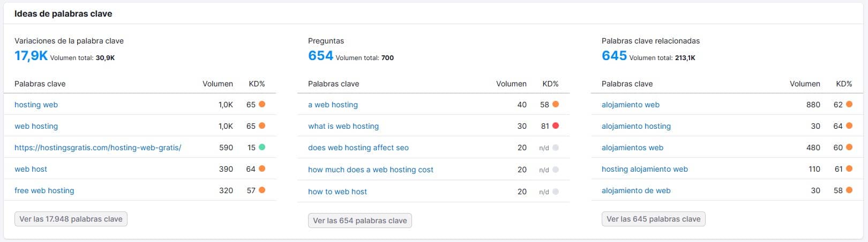This screenshot has height=242, width=868.
Task: Click orange KD dot for 'hosting alojamiento web'
Action: tap(849, 168)
